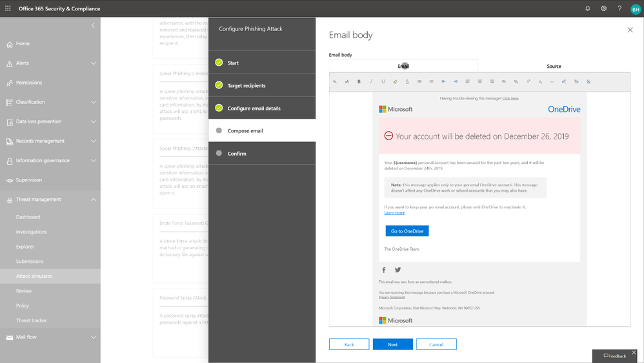The image size is (644, 363).
Task: Increase paragraph indent
Action: pos(456,81)
